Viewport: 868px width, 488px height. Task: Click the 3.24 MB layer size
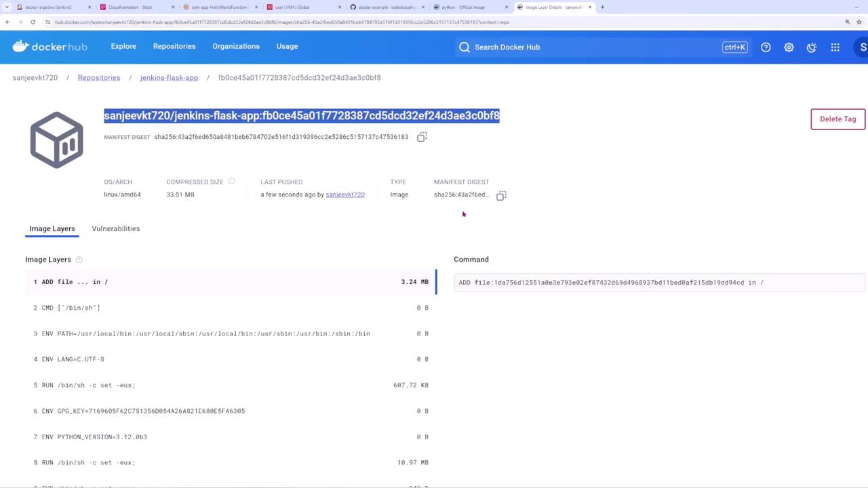click(x=414, y=282)
